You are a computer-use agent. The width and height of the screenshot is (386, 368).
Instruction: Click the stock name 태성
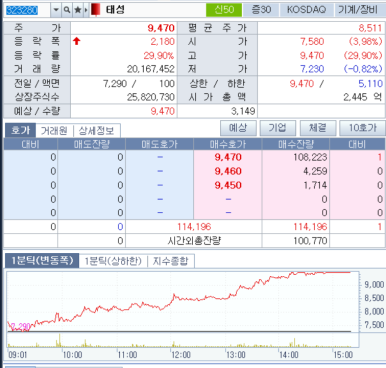coord(115,10)
